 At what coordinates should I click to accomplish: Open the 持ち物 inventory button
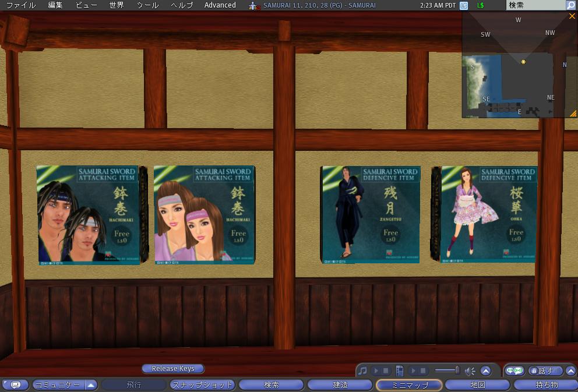pyautogui.click(x=546, y=385)
